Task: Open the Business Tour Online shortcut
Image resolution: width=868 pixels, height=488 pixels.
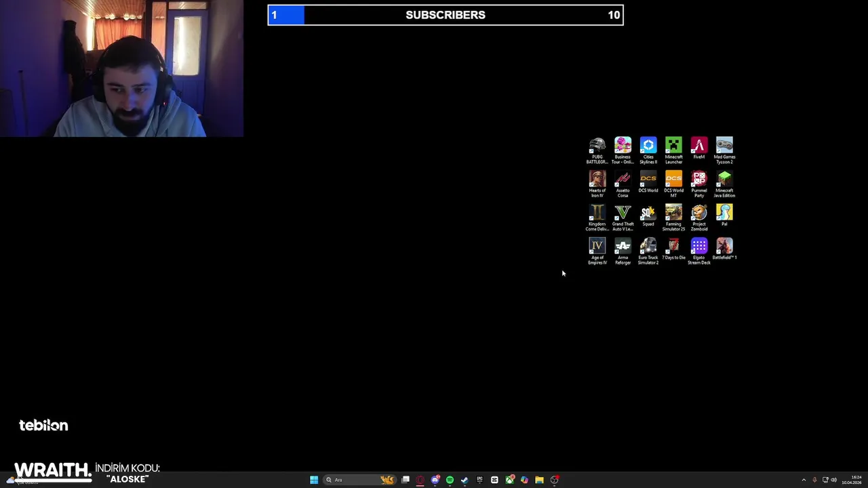Action: pos(623,150)
